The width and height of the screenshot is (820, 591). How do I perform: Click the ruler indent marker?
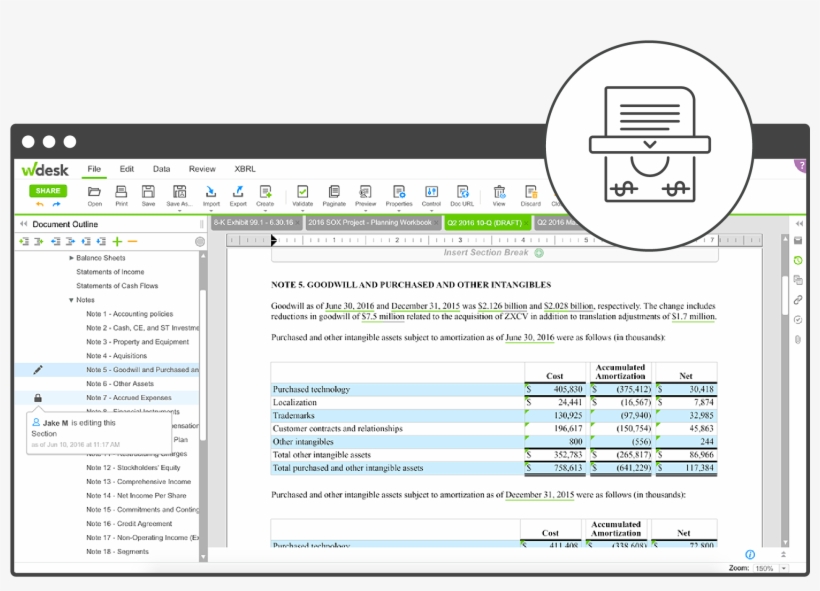[274, 240]
